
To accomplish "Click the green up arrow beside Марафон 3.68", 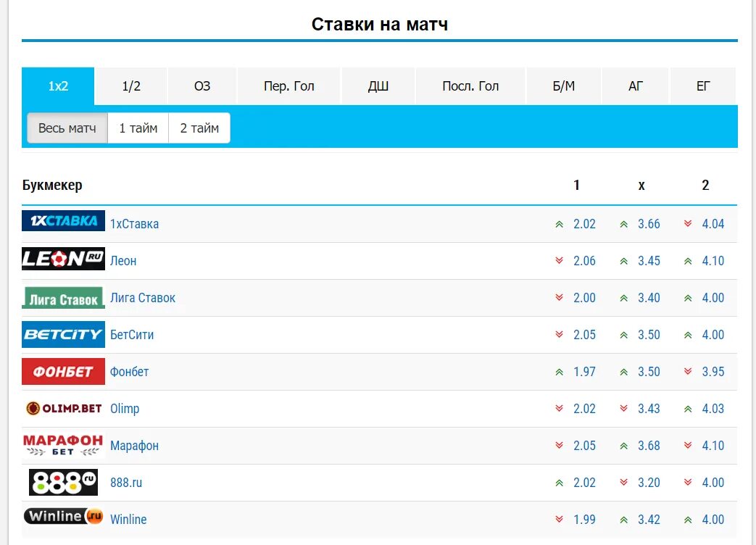I will 624,446.
